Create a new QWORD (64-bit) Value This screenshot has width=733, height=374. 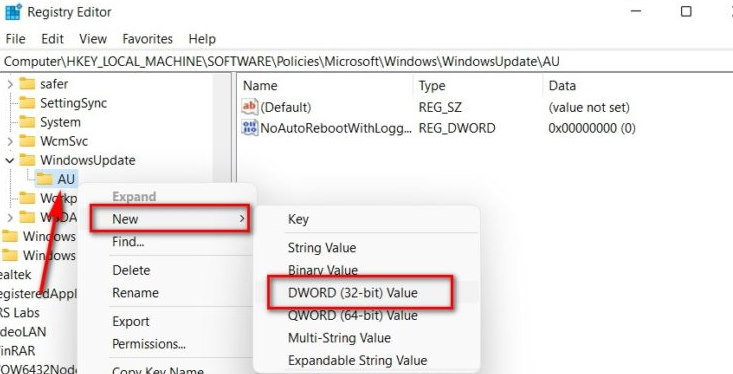pos(353,316)
